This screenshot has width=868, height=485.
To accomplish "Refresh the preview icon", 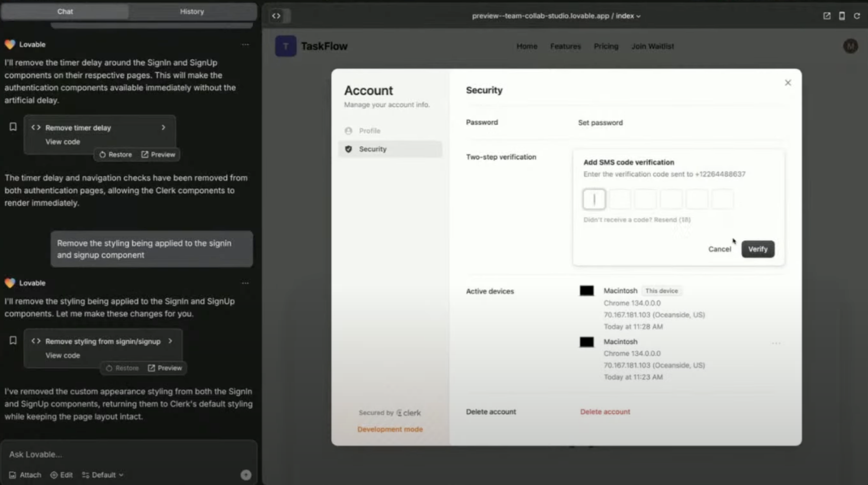I will [x=857, y=16].
